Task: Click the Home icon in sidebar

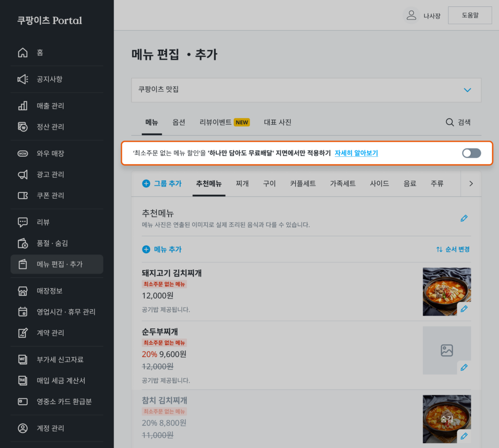Action: [x=23, y=53]
